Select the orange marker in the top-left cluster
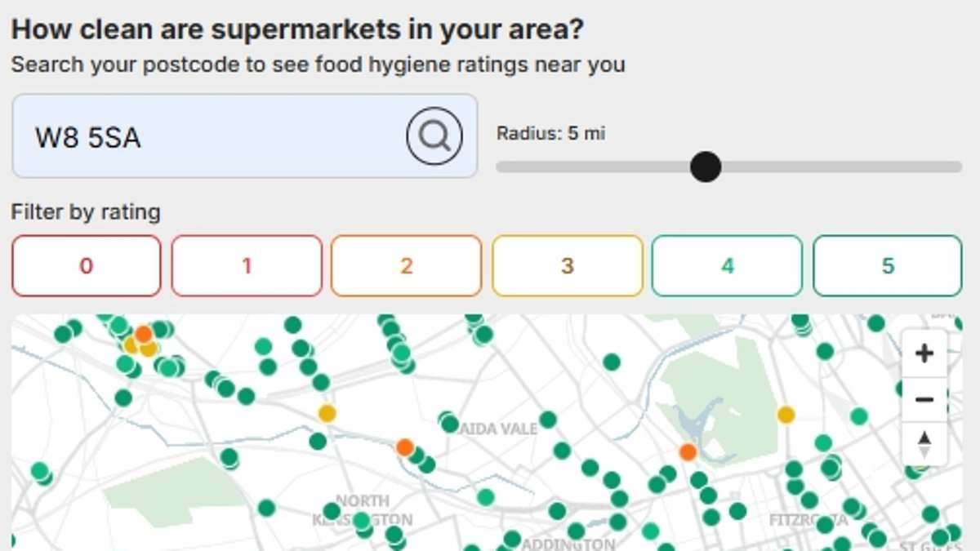 pos(144,334)
